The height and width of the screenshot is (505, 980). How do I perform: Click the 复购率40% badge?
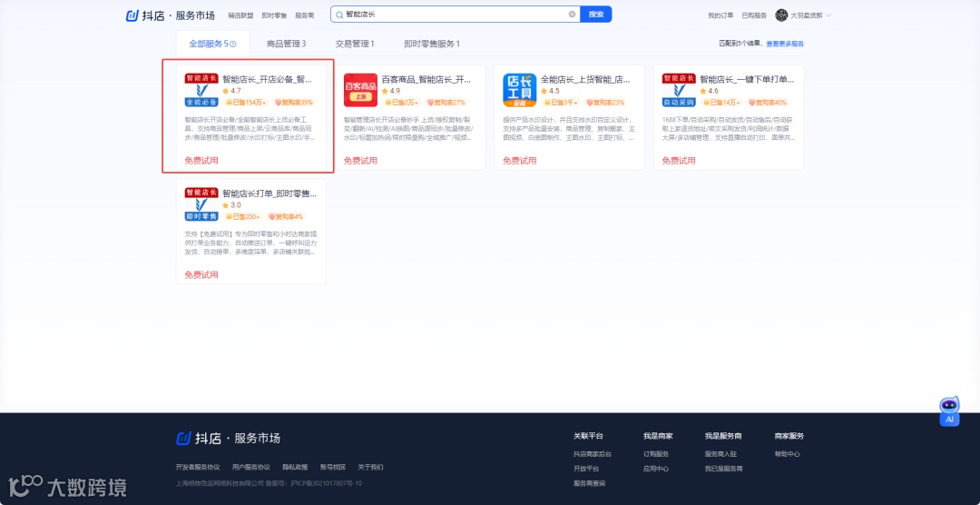(x=769, y=102)
